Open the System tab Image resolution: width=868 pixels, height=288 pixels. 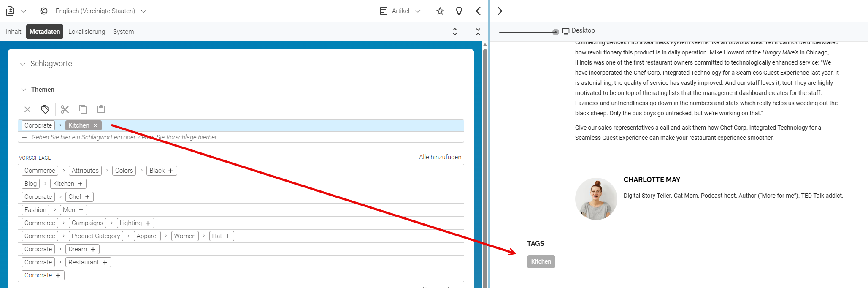(123, 32)
